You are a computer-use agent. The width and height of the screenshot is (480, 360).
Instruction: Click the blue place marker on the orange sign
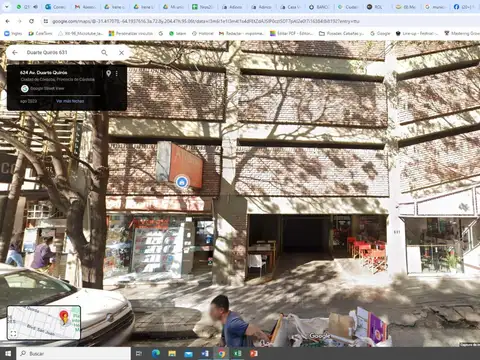(182, 182)
